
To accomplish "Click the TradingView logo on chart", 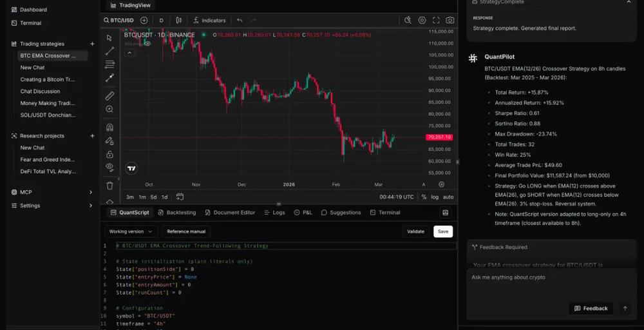I will (x=131, y=168).
